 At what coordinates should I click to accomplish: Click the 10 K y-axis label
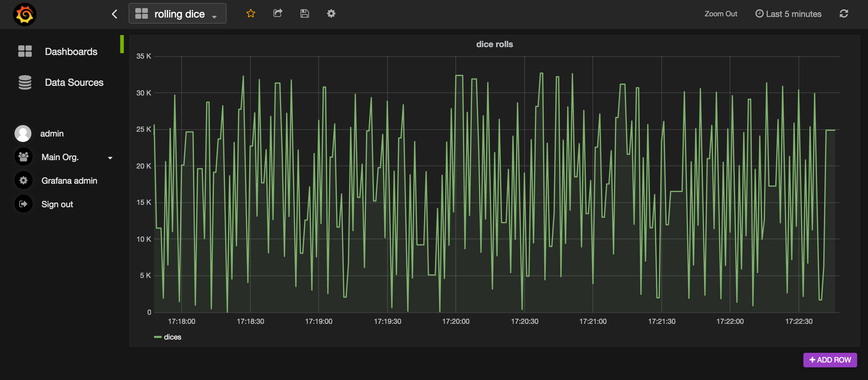[143, 239]
